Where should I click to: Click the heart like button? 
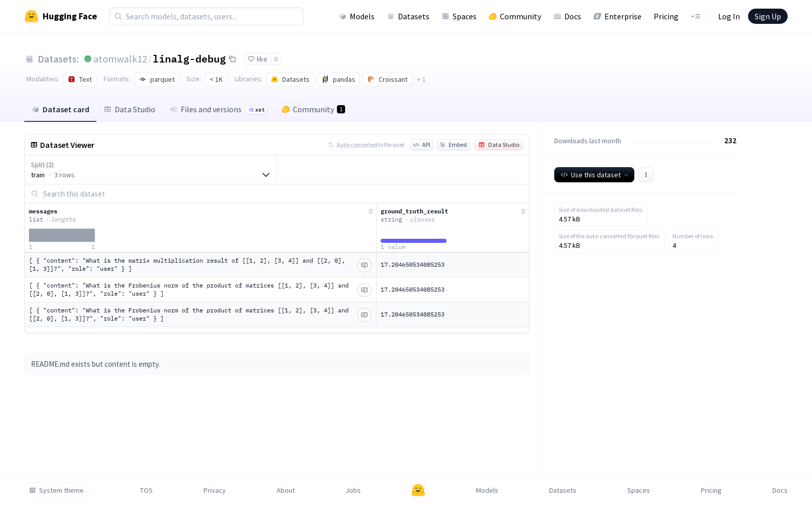coord(257,59)
